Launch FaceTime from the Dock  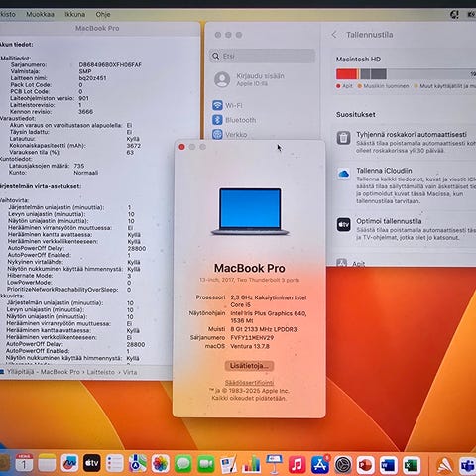206,463
